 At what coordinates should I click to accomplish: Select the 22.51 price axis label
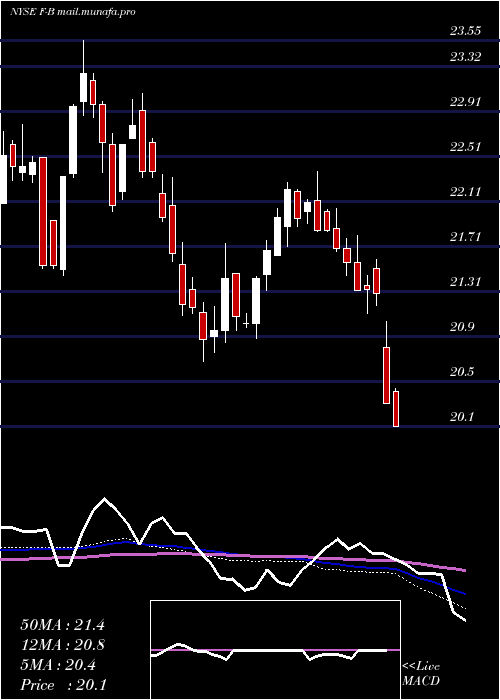pyautogui.click(x=465, y=147)
